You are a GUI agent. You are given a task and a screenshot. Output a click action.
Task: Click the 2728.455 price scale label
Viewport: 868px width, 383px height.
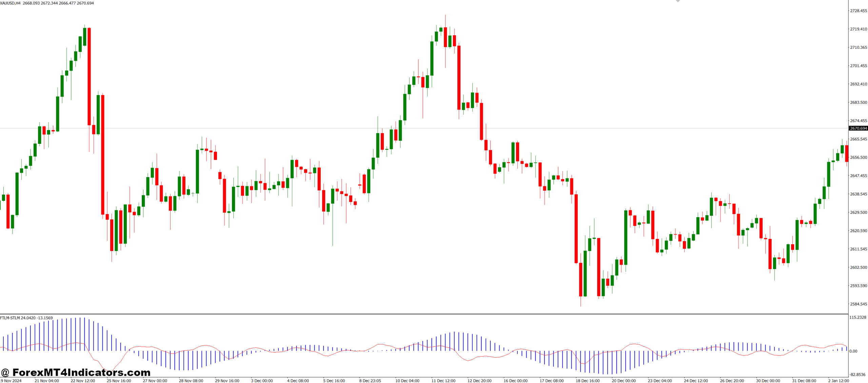[x=858, y=11]
